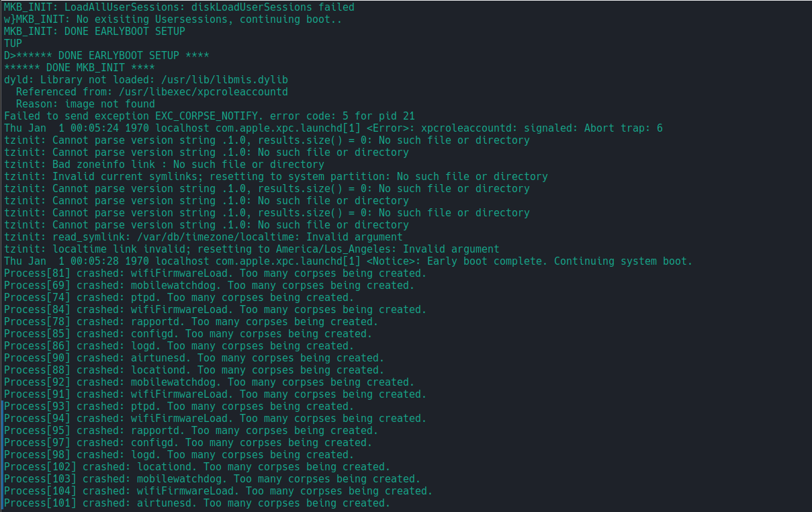Click the Process[81] wifiFirmwareLoad crash line
The height and width of the screenshot is (512, 812).
point(215,273)
